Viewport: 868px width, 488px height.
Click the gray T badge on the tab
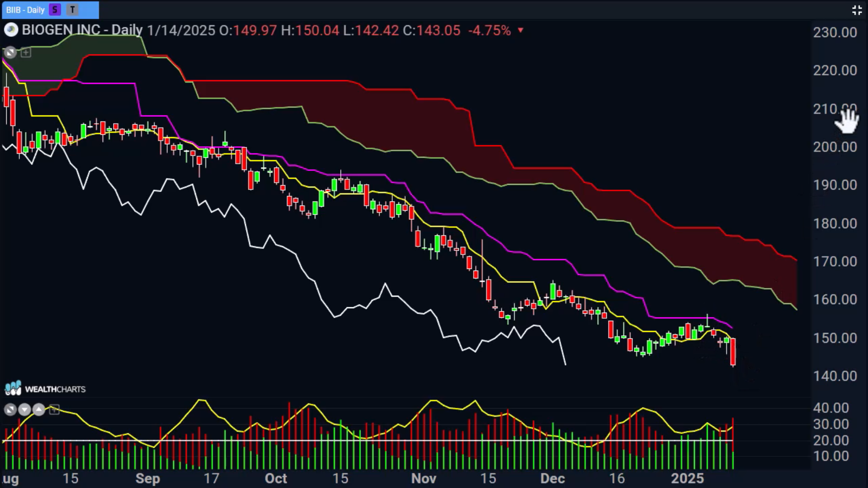pyautogui.click(x=72, y=9)
